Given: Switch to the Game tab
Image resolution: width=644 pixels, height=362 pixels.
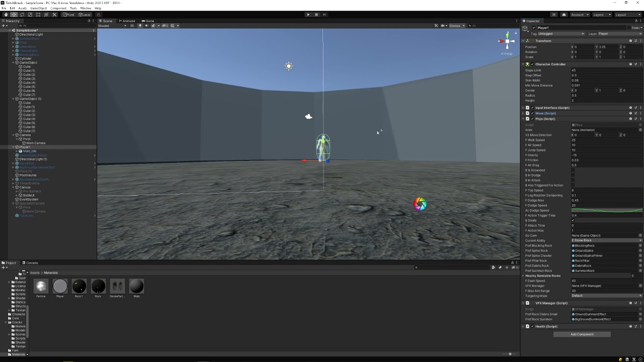Looking at the screenshot, I should pos(148,21).
